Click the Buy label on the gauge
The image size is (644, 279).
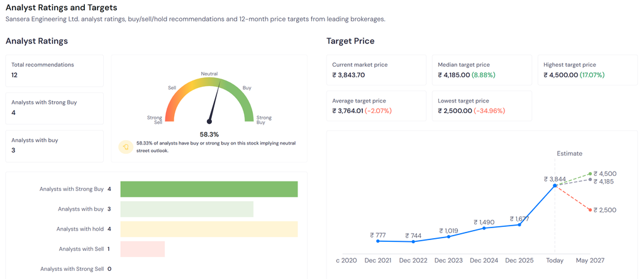(x=247, y=88)
